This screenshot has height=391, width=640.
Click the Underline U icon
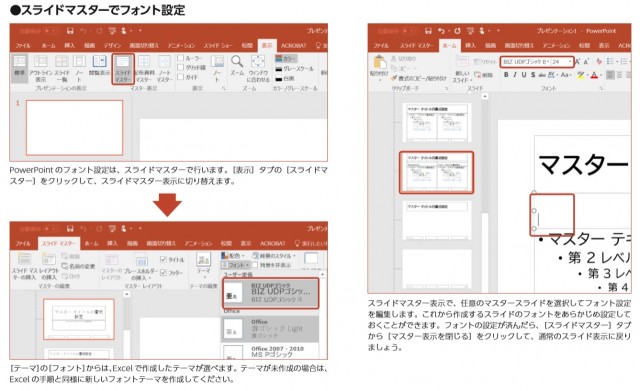coord(524,75)
